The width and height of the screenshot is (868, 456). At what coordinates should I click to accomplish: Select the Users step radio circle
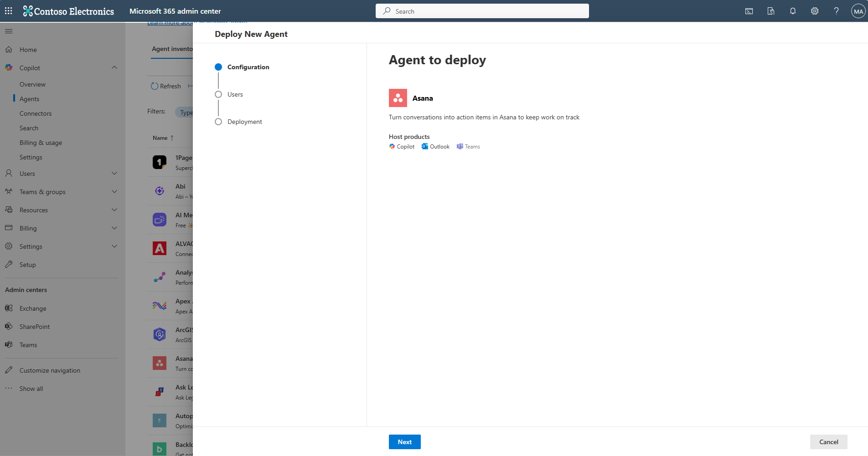click(218, 94)
